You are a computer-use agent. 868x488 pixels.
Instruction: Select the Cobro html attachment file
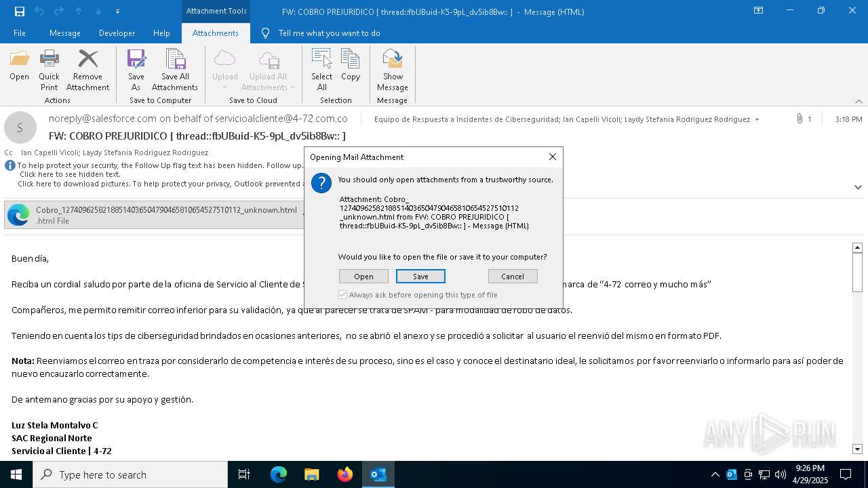point(154,215)
